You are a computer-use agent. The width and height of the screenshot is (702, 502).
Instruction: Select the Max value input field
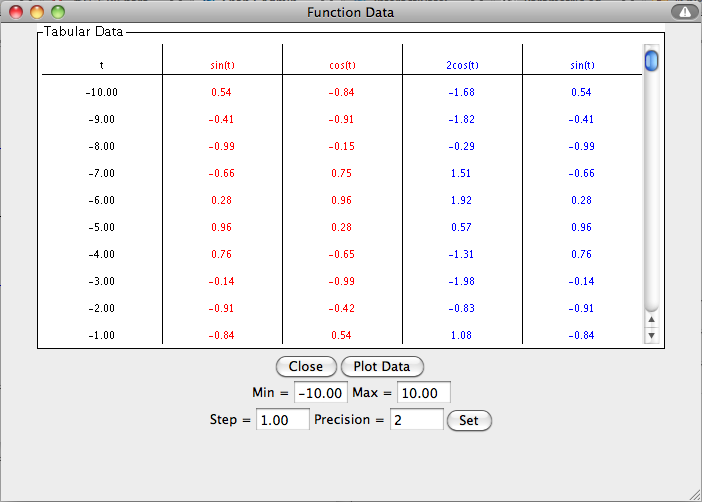click(424, 392)
